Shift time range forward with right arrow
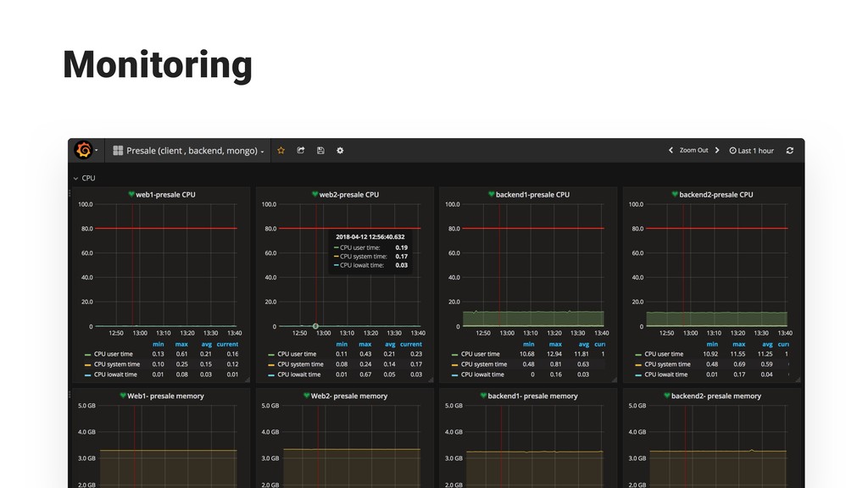The height and width of the screenshot is (488, 868). (717, 150)
